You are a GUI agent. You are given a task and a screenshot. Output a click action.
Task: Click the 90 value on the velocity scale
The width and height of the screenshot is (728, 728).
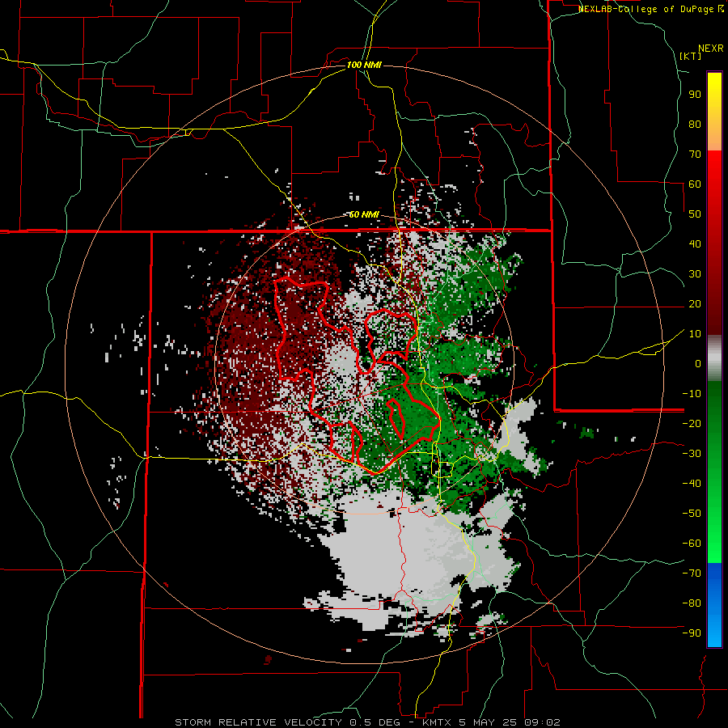(x=695, y=95)
